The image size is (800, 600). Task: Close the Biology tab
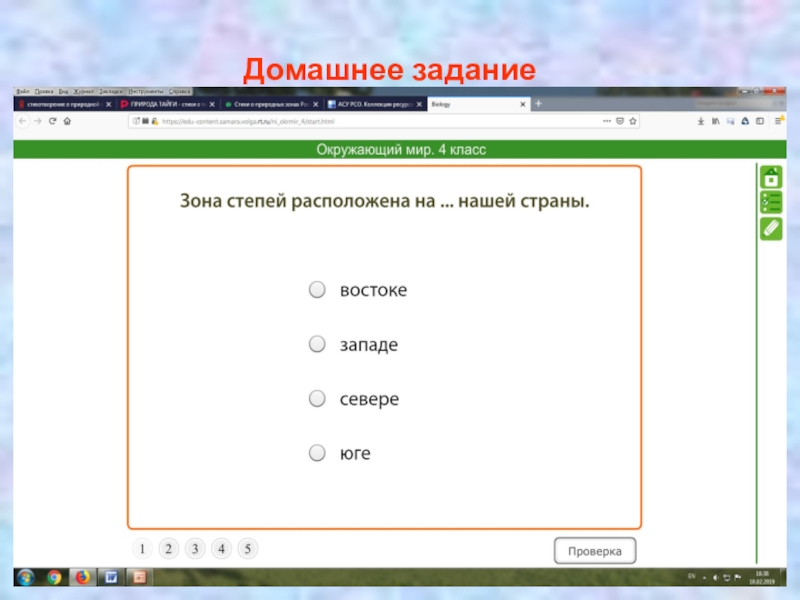522,104
